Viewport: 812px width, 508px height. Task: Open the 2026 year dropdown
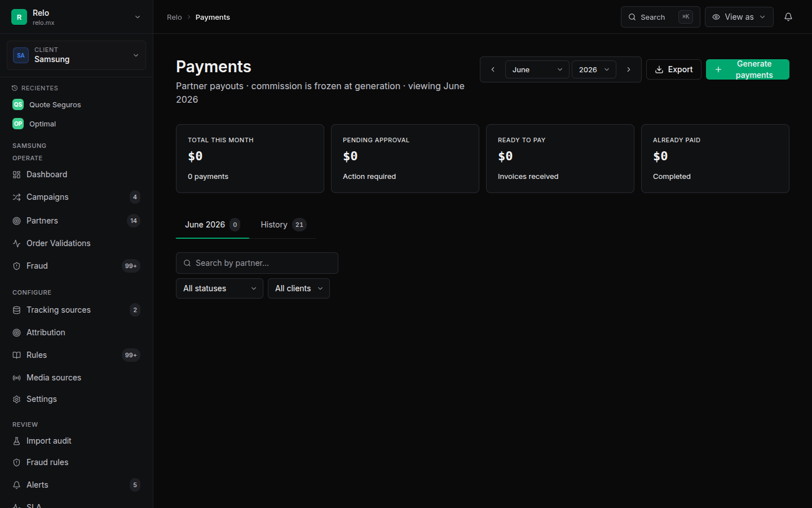594,69
